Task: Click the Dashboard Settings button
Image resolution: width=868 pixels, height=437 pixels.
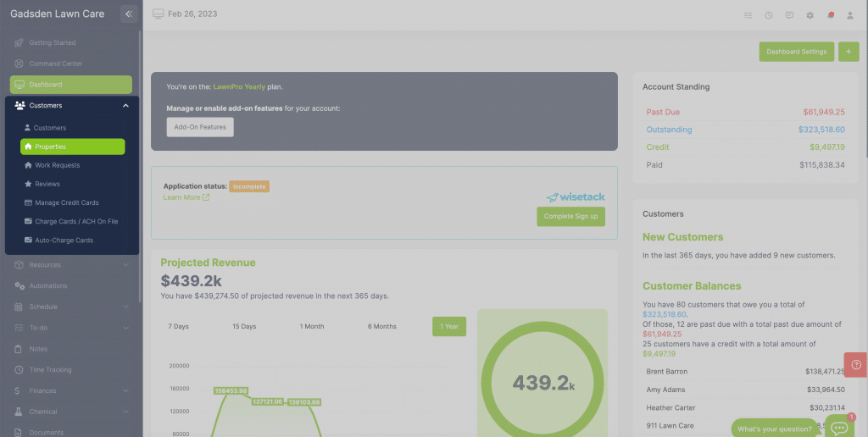Action: [796, 52]
